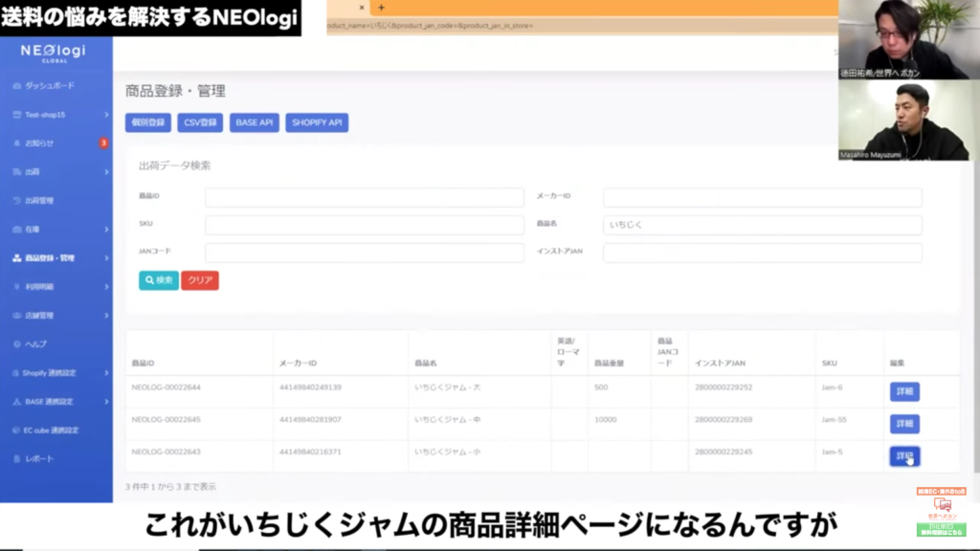The height and width of the screenshot is (551, 980).
Task: Open お知らせ in the sidebar
Action: coord(38,143)
